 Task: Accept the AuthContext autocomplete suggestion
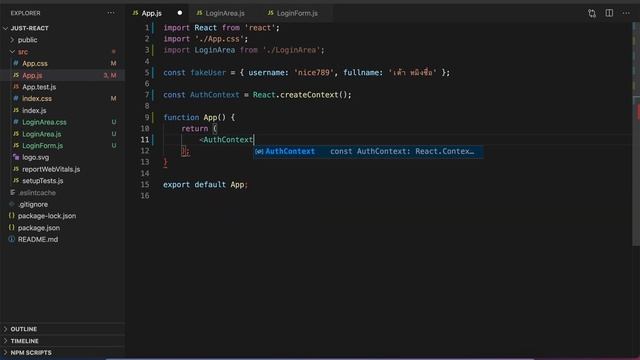coord(368,151)
